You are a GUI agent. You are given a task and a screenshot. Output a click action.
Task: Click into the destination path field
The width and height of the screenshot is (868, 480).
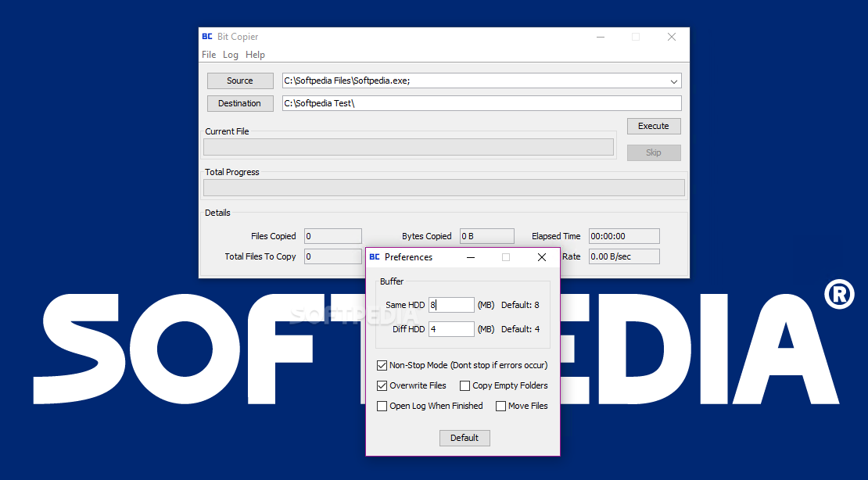[x=482, y=103]
